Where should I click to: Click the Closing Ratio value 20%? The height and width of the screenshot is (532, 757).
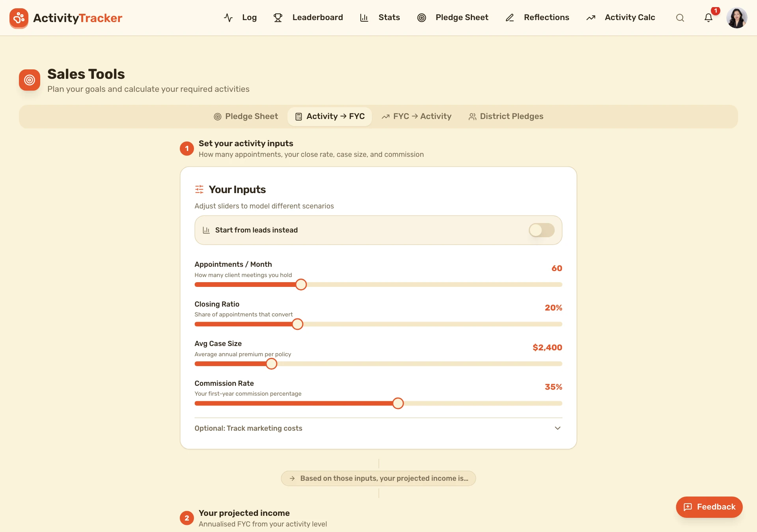click(554, 308)
